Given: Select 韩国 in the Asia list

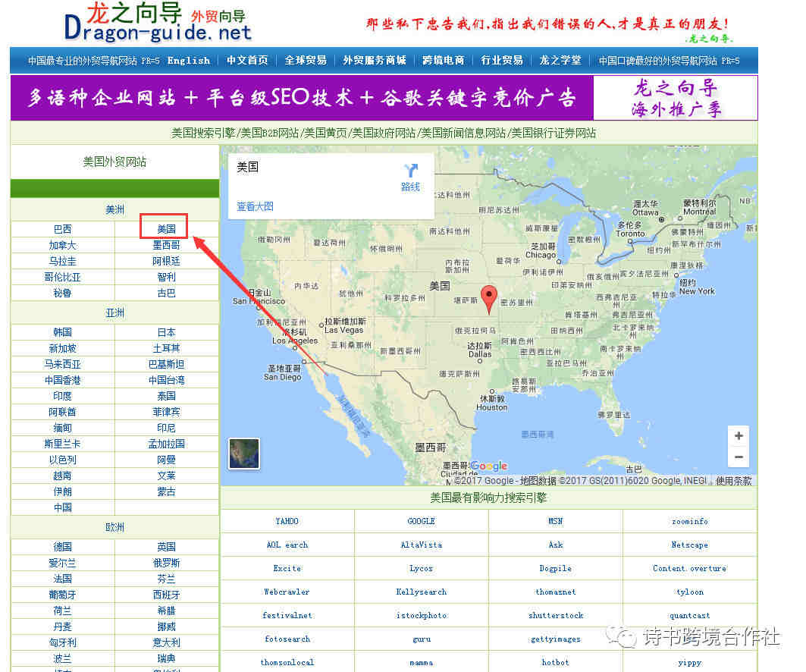Looking at the screenshot, I should tap(62, 332).
